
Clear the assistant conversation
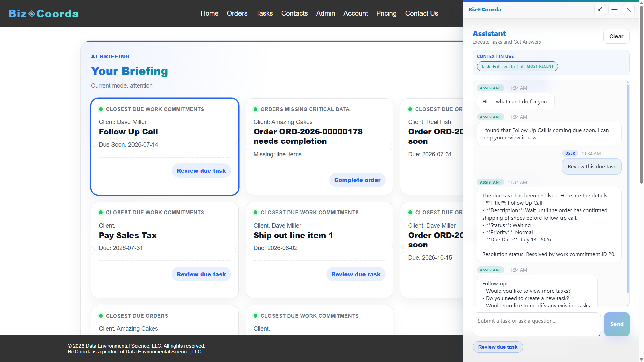coord(616,36)
